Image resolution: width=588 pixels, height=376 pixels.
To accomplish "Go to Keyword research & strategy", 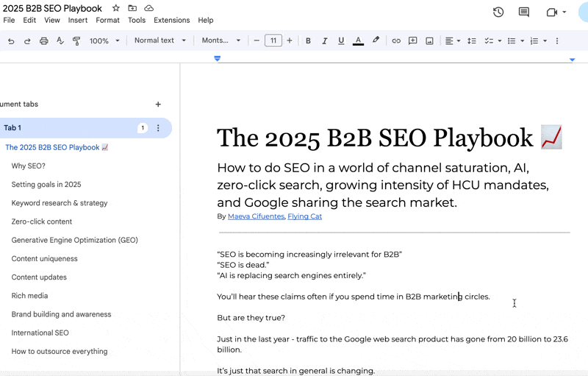I will tap(60, 203).
